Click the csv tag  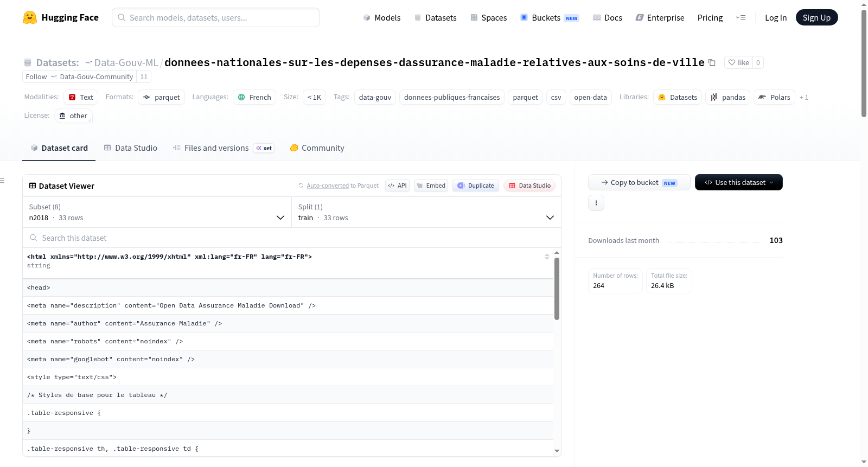tap(556, 97)
